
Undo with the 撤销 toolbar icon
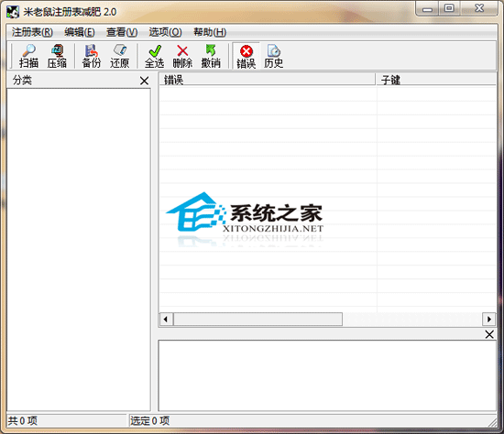point(211,56)
